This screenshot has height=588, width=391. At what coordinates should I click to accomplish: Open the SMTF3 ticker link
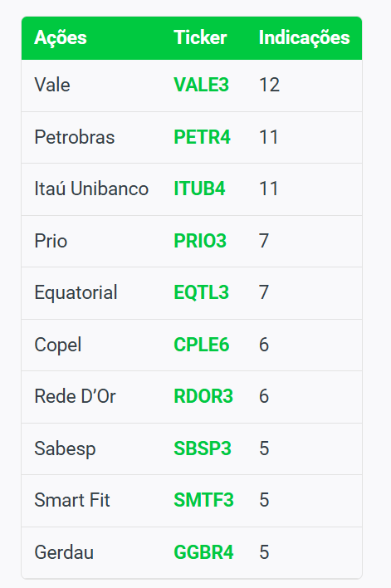[x=203, y=500]
